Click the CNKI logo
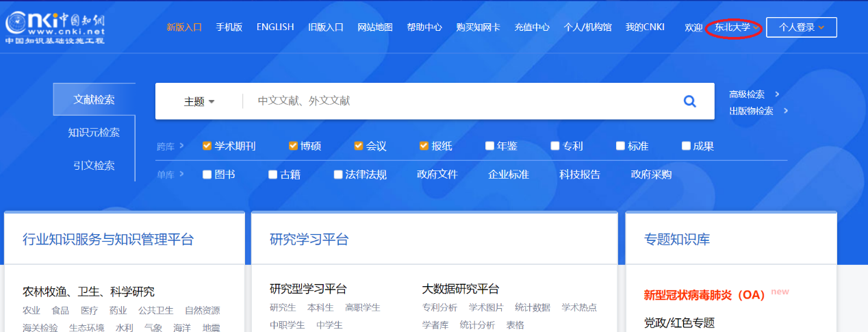 click(x=55, y=27)
